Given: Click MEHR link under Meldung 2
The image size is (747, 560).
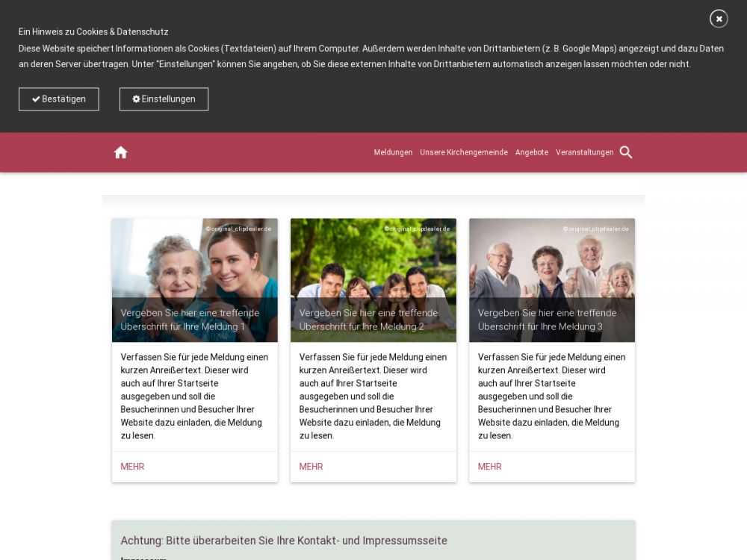Looking at the screenshot, I should click(311, 467).
